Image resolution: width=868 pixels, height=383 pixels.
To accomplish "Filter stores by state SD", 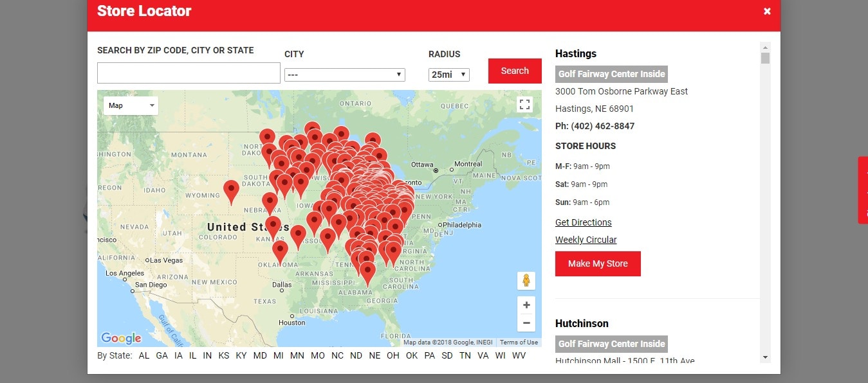I will (x=447, y=355).
